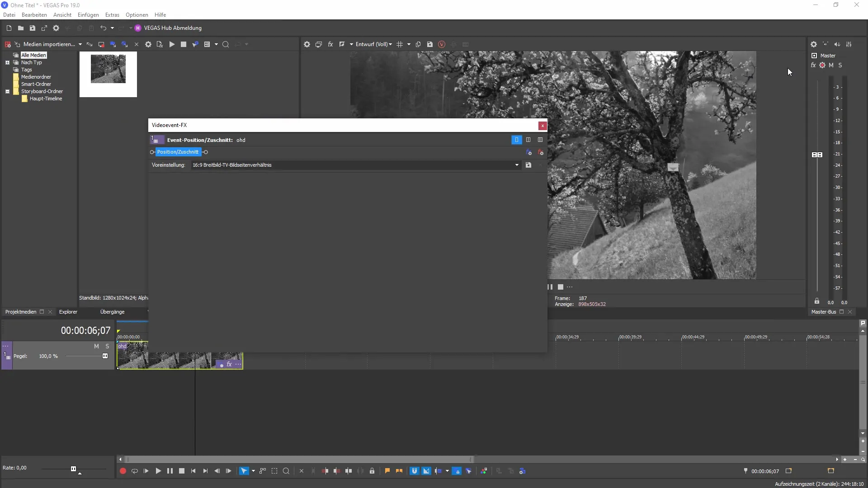Toggle loop playback in the transport bar
The width and height of the screenshot is (868, 488).
[134, 471]
